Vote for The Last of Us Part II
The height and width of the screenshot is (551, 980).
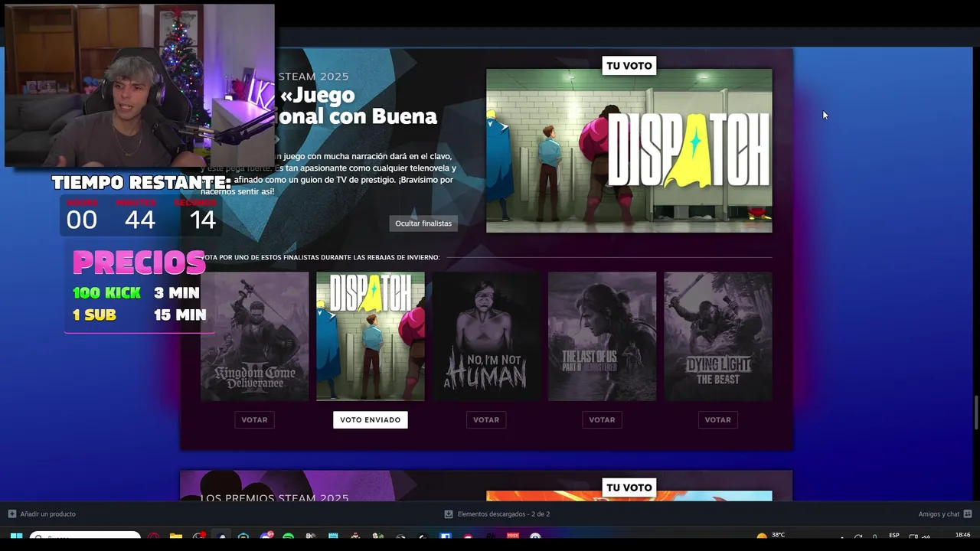[602, 419]
